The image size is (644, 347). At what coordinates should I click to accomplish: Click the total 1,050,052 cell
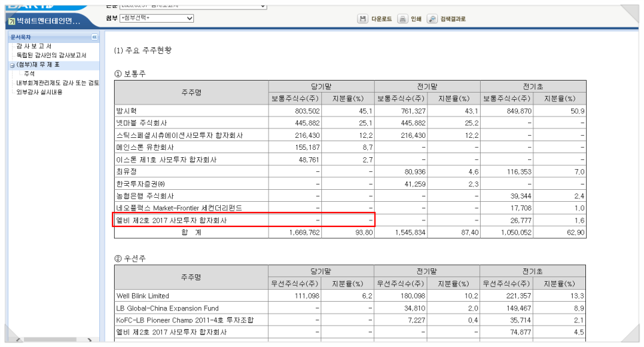(x=507, y=232)
